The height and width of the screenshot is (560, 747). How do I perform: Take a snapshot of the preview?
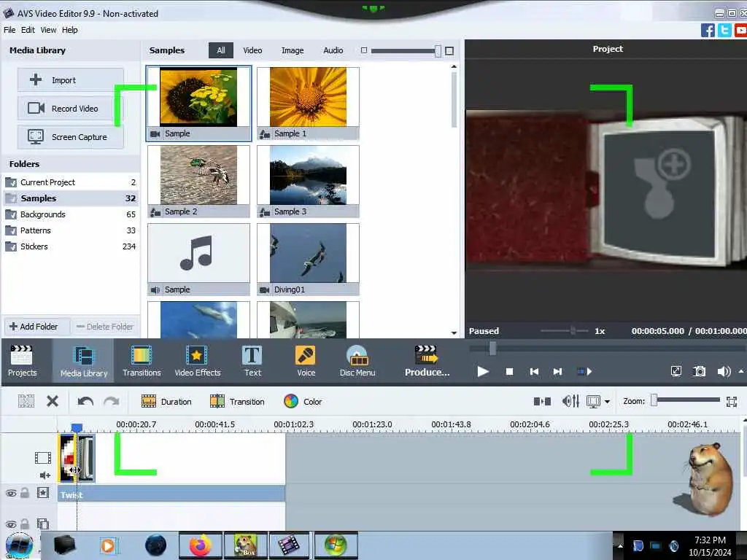coord(700,371)
